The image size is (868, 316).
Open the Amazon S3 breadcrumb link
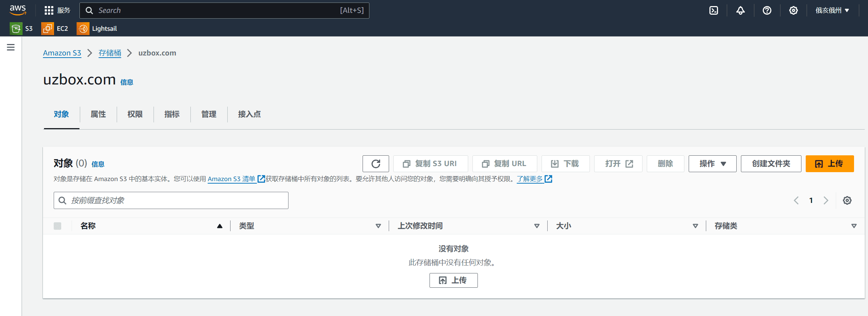point(62,53)
